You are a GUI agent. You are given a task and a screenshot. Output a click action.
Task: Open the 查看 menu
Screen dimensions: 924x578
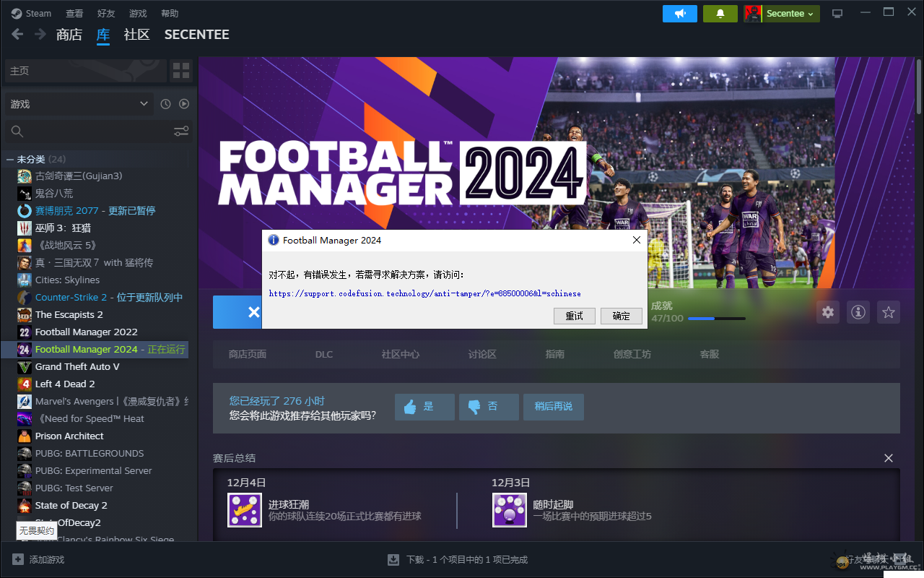click(74, 13)
